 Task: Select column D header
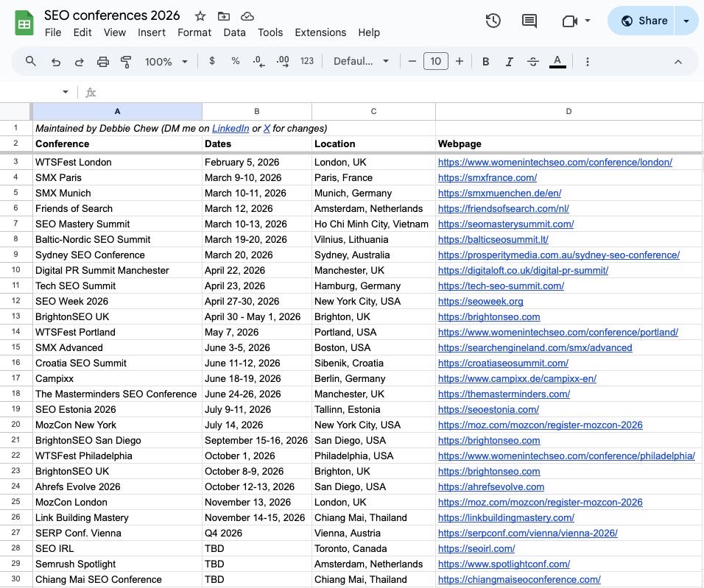click(x=569, y=111)
